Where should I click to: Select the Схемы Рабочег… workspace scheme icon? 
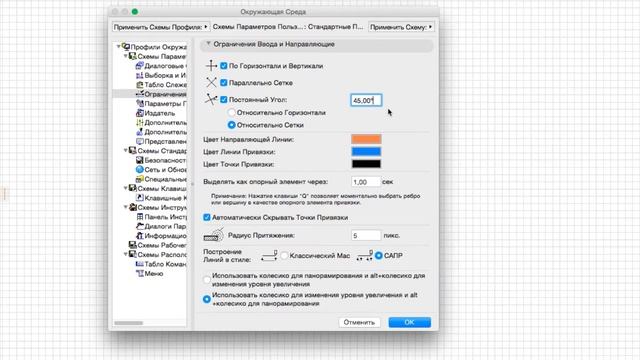[x=132, y=245]
